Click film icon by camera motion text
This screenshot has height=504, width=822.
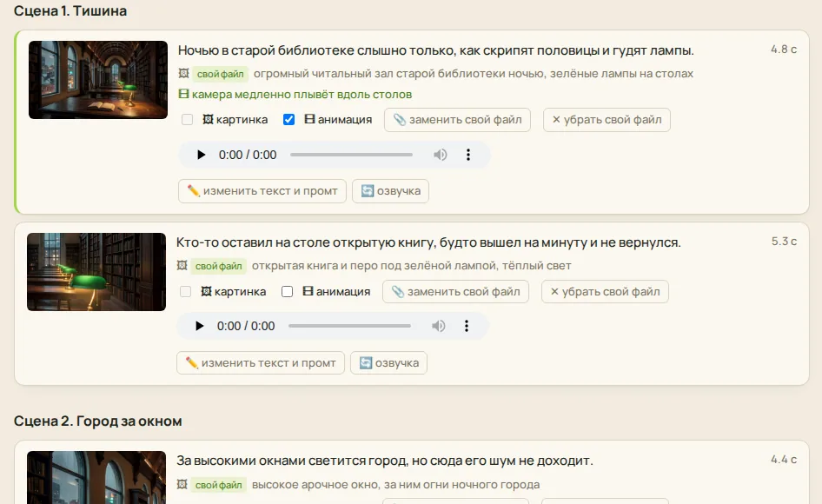tap(183, 94)
